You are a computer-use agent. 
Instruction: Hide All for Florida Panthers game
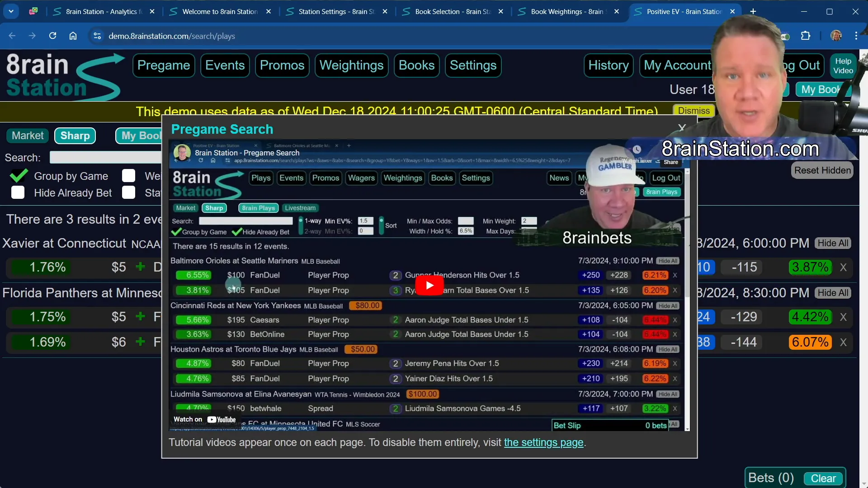pos(833,293)
